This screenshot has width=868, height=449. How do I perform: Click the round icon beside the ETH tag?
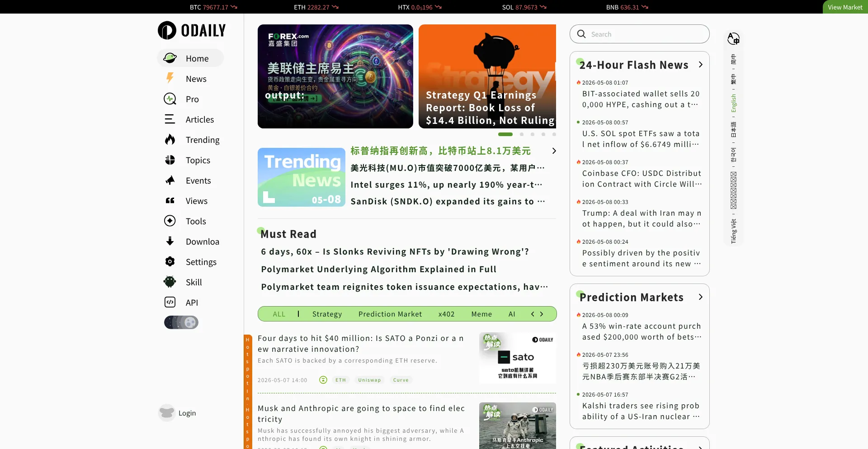coord(323,380)
